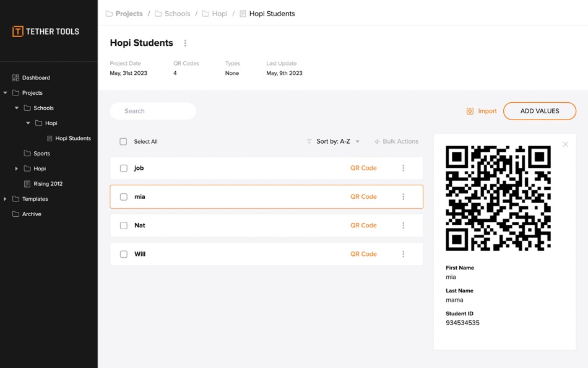Collapse the Schools tree arrow
This screenshot has height=368, width=588.
click(x=17, y=108)
